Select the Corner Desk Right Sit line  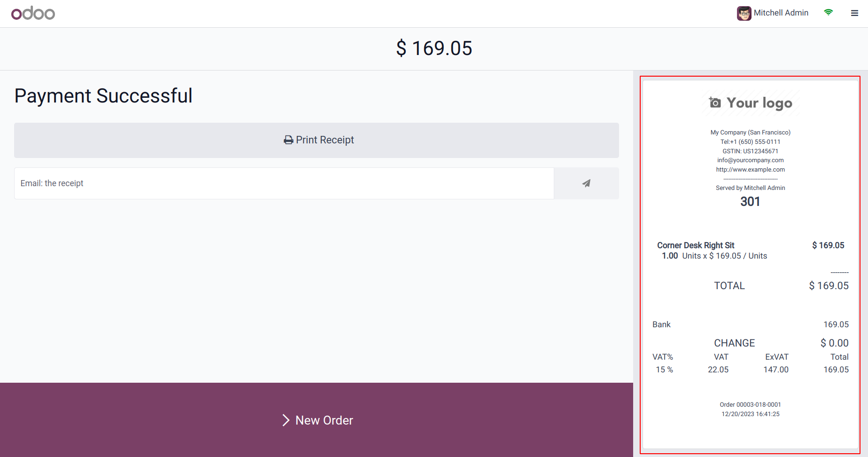tap(696, 245)
